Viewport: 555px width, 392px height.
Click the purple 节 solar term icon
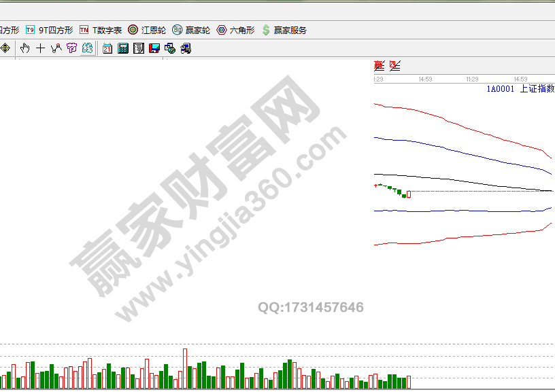tap(71, 48)
